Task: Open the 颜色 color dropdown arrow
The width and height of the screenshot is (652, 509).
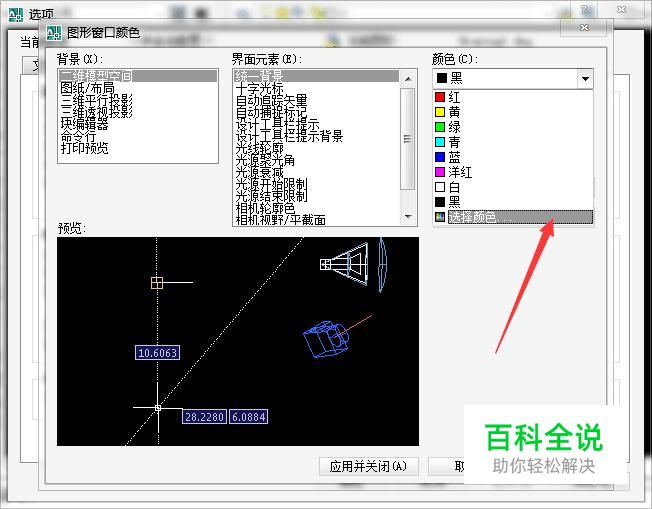Action: pos(585,79)
